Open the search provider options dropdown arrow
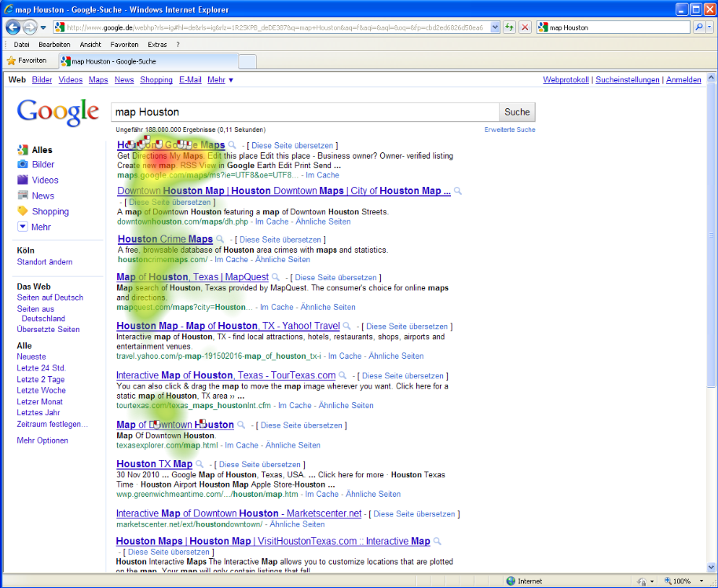Viewport: 718px width, 588px height. 709,27
